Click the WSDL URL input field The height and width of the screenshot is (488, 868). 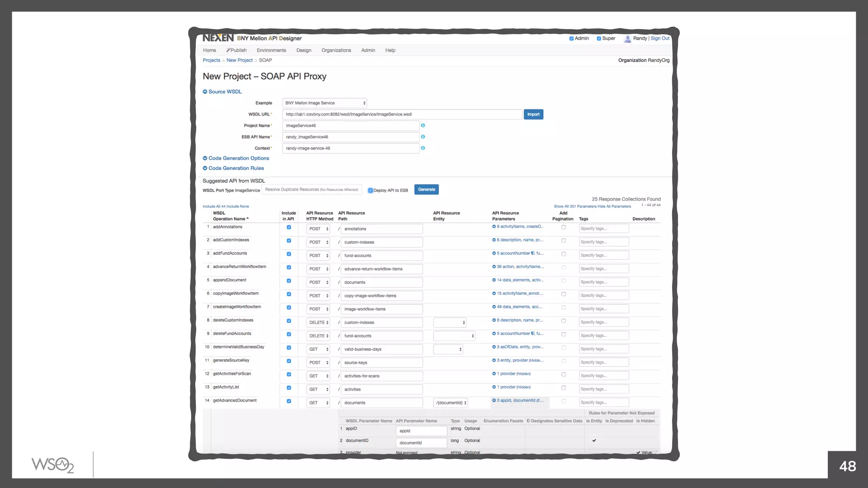pos(402,114)
